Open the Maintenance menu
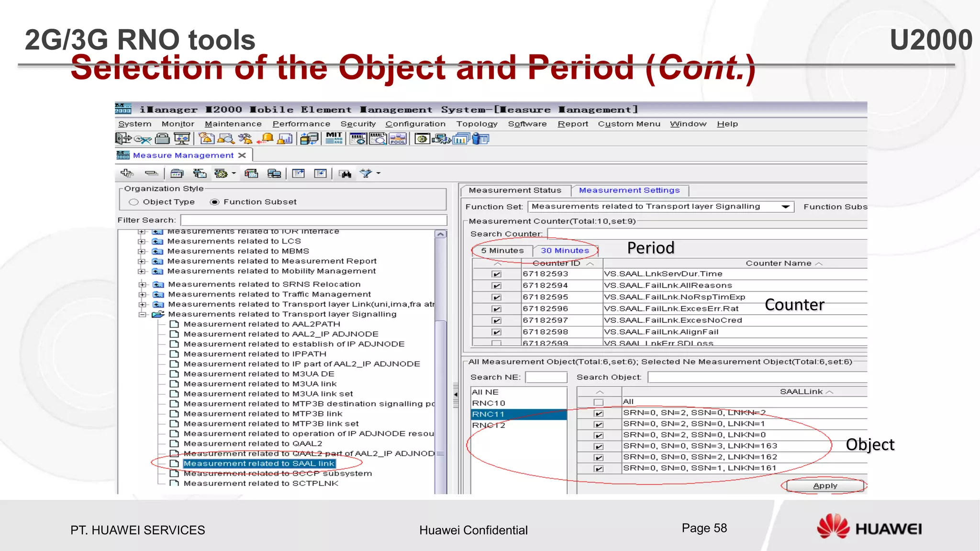980x551 pixels. click(233, 124)
